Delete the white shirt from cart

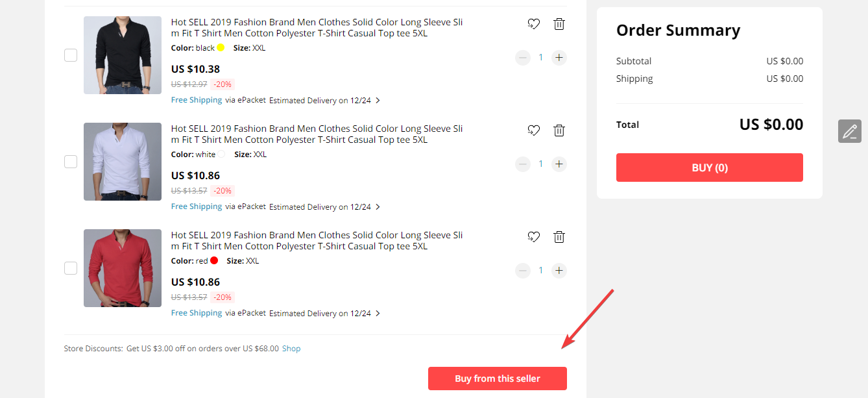559,131
